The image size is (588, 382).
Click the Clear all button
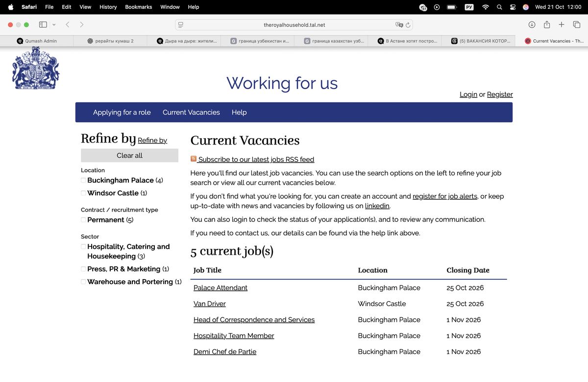[x=129, y=155]
